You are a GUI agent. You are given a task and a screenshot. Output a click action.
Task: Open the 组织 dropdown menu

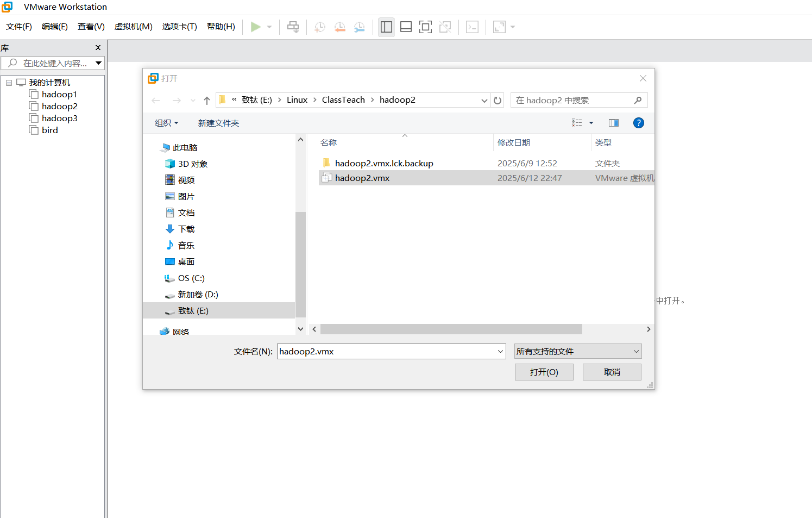click(166, 123)
